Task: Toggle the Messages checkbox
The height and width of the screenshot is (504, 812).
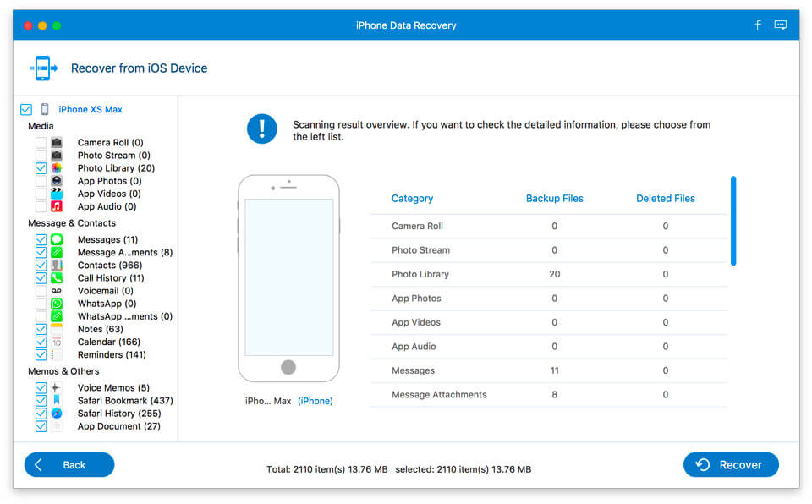Action: coord(41,239)
